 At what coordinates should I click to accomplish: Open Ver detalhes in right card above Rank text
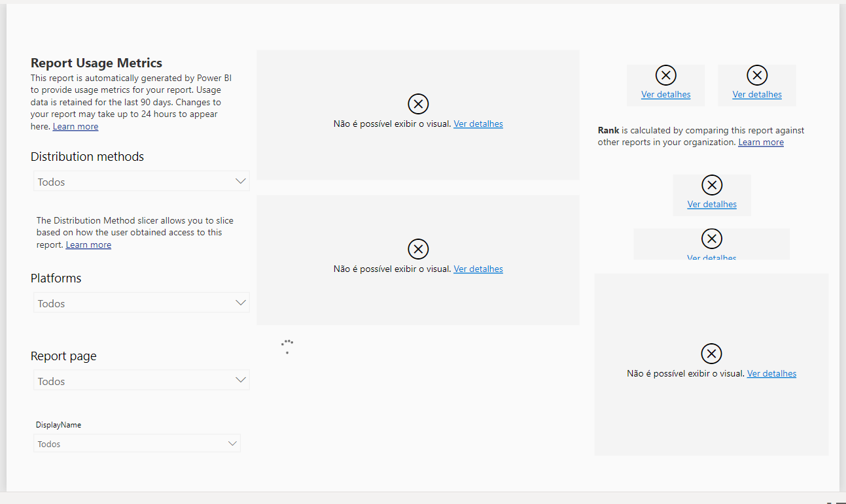757,95
